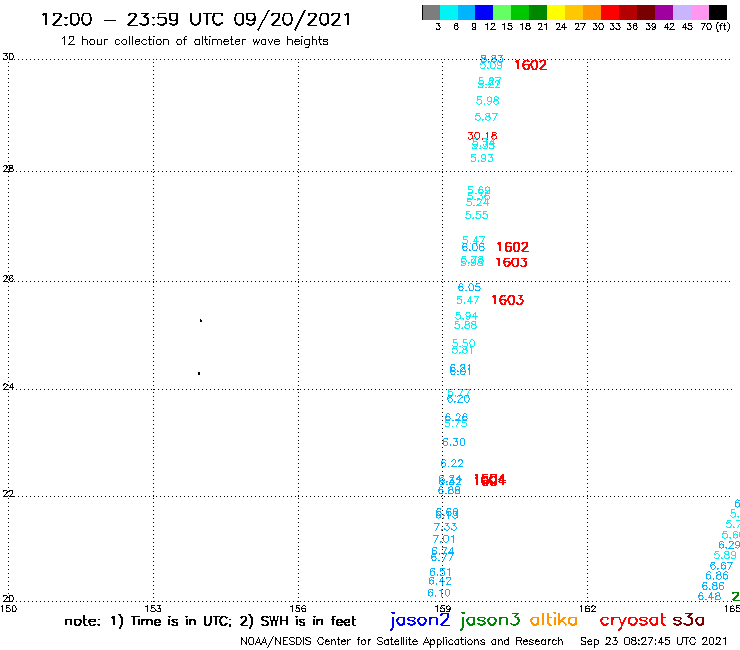The image size is (740, 650).
Task: Select the 6.05 wave height reading
Action: tap(469, 287)
